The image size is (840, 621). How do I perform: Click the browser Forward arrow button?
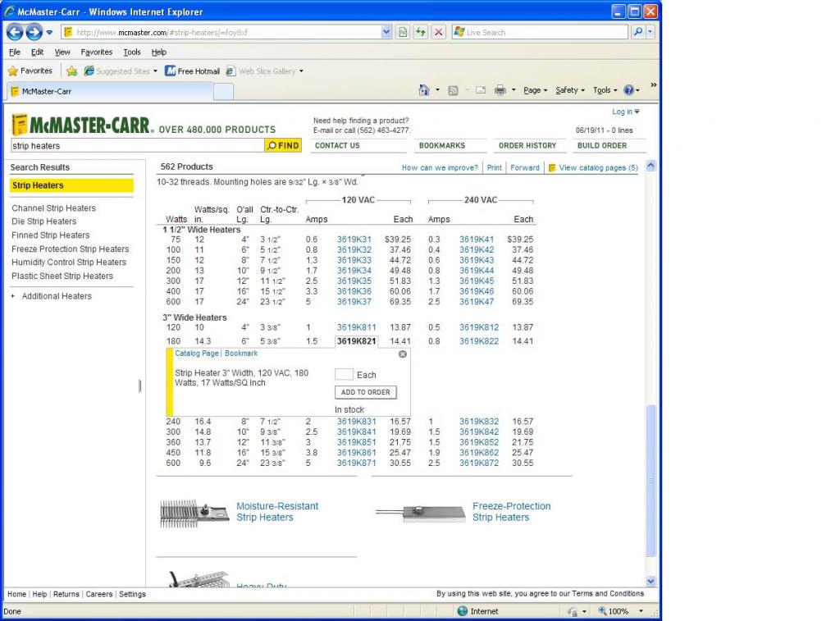point(34,32)
